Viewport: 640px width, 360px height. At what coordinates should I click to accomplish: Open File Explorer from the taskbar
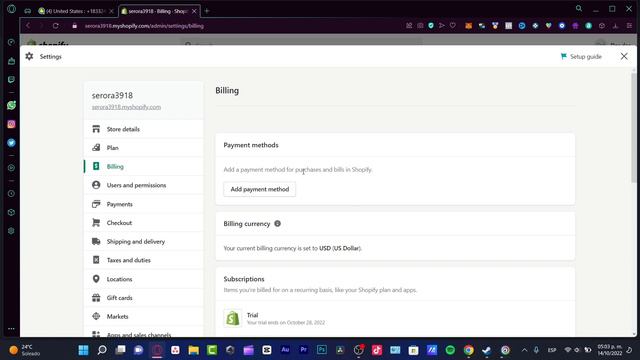(x=193, y=350)
